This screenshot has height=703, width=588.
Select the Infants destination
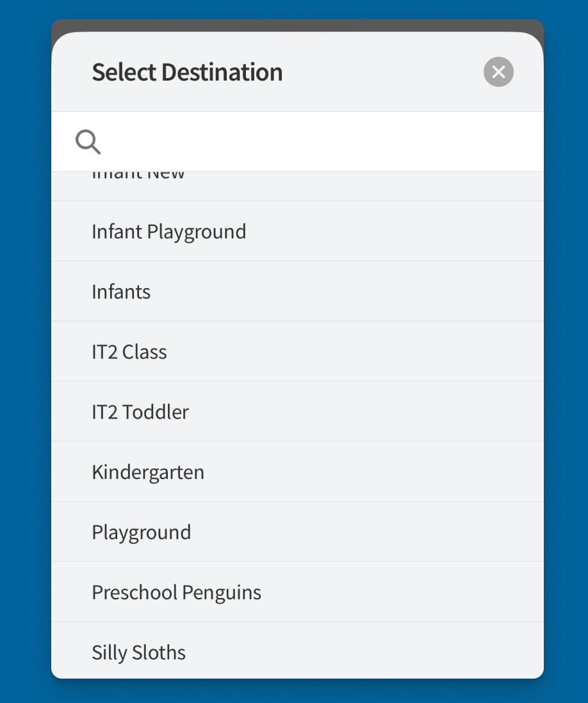[121, 291]
